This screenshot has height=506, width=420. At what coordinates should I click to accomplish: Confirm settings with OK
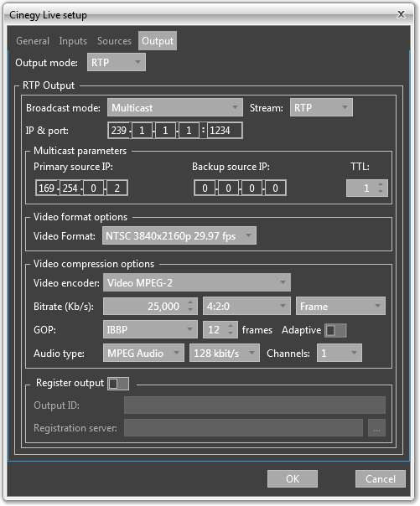pyautogui.click(x=293, y=478)
